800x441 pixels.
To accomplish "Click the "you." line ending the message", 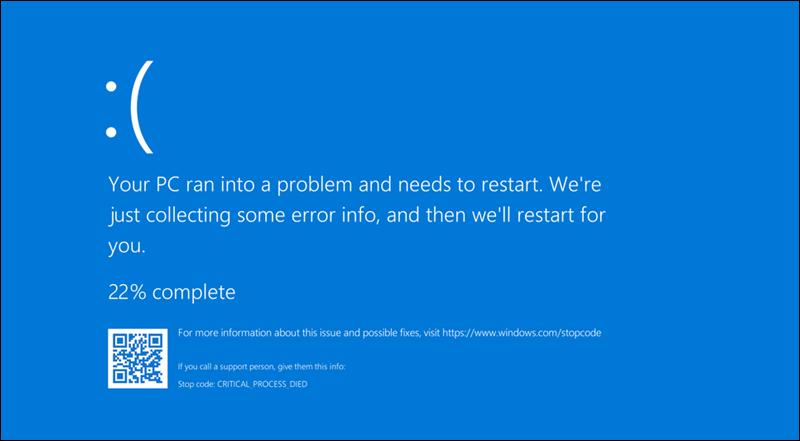I will (x=127, y=244).
